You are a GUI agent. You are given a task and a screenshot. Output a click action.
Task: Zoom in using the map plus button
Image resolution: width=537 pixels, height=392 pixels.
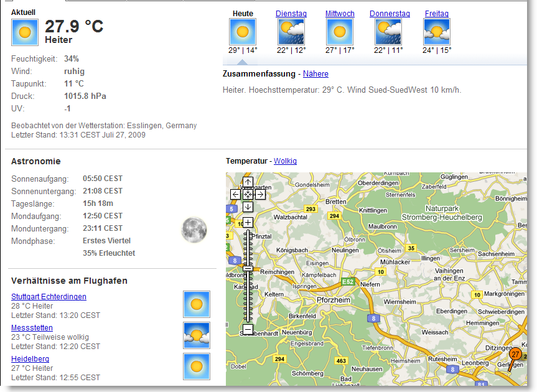pos(248,222)
